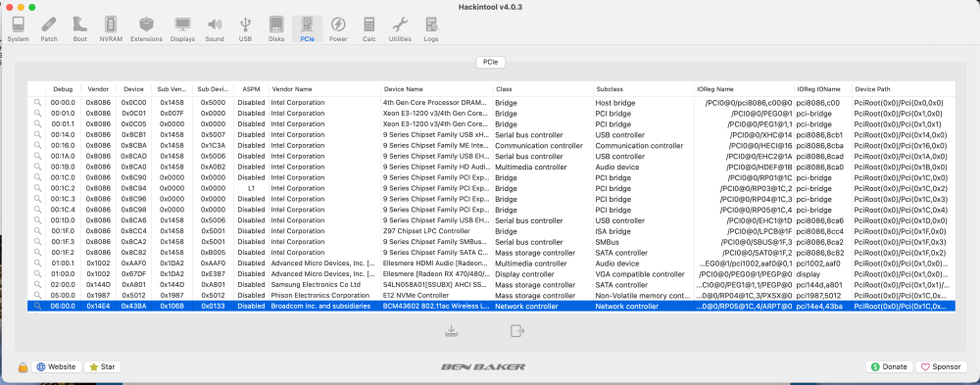
Task: Select the E12 NVMe Controller row
Action: tap(491, 296)
